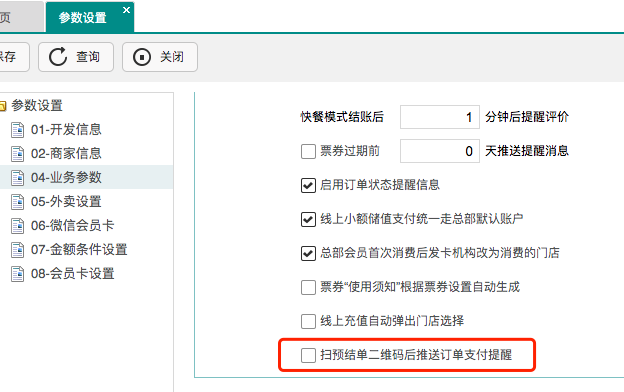Uncheck 线上小额储值支付统一走总部默认账户
624x392 pixels.
(x=308, y=219)
